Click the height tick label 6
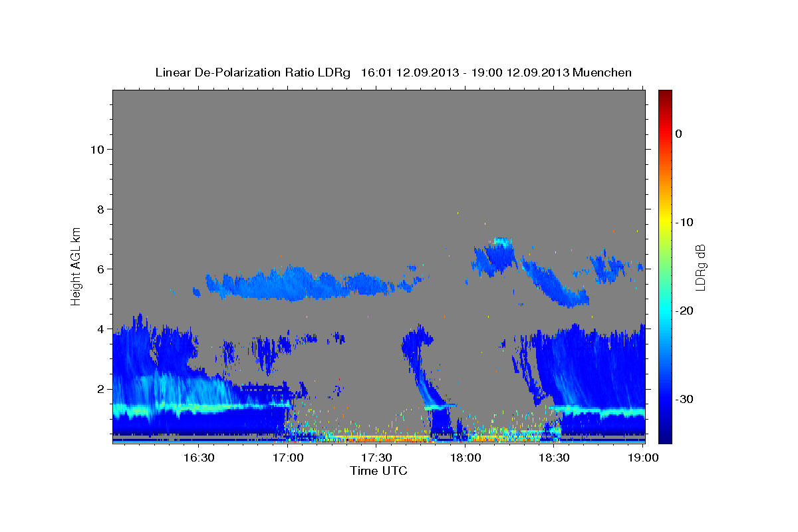The height and width of the screenshot is (532, 798). point(100,269)
